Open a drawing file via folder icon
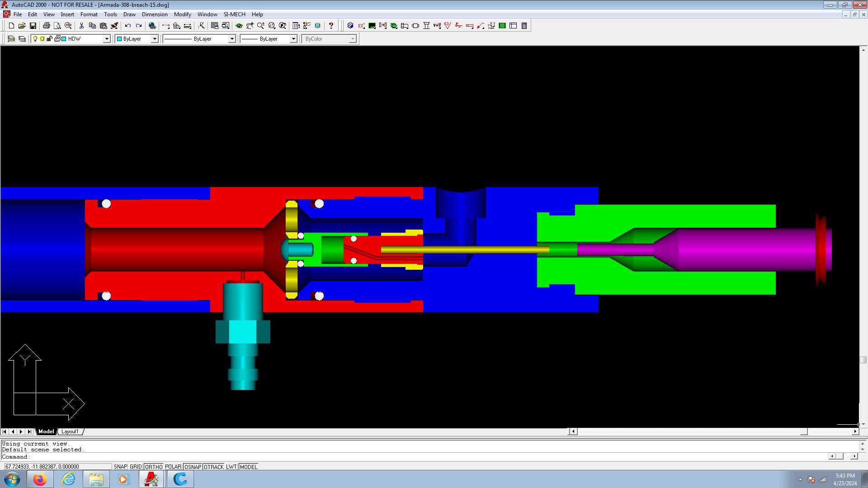The height and width of the screenshot is (488, 868). [22, 26]
